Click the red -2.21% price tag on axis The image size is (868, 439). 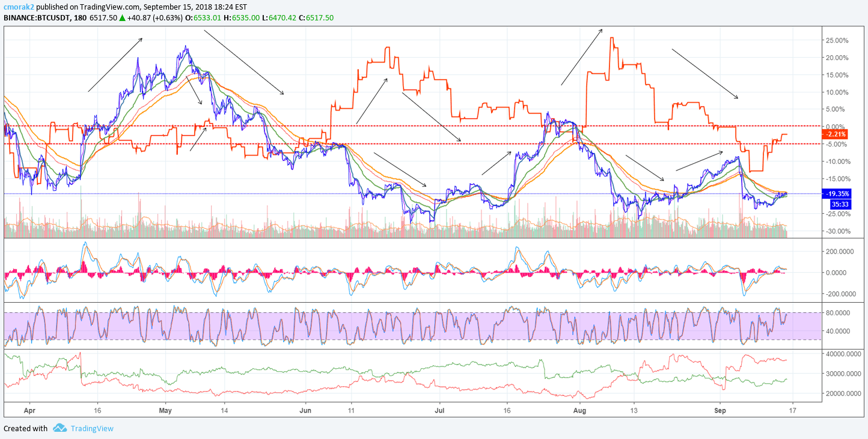836,135
